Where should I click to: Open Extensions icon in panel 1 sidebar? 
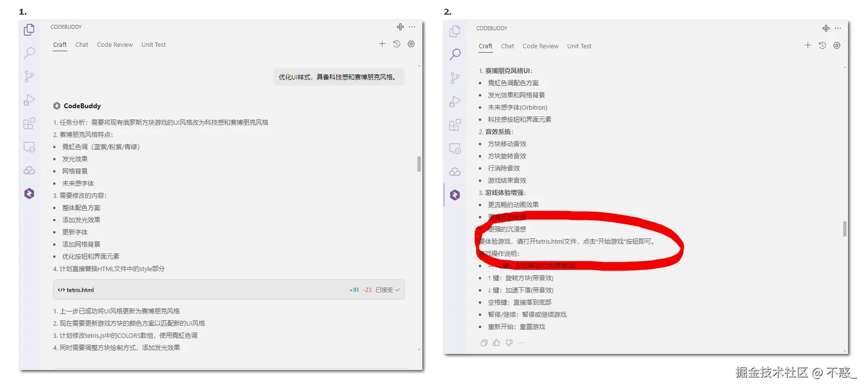pyautogui.click(x=29, y=123)
